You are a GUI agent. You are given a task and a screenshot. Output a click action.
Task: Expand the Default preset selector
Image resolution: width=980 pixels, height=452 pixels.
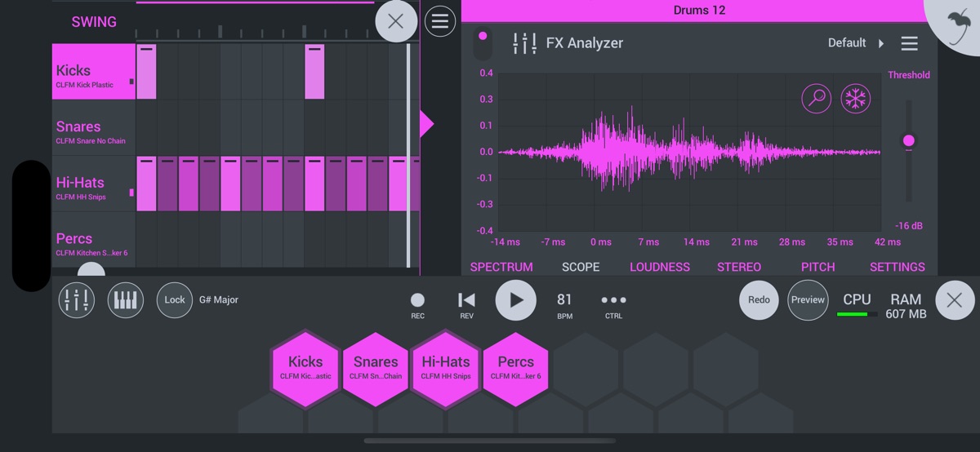855,43
